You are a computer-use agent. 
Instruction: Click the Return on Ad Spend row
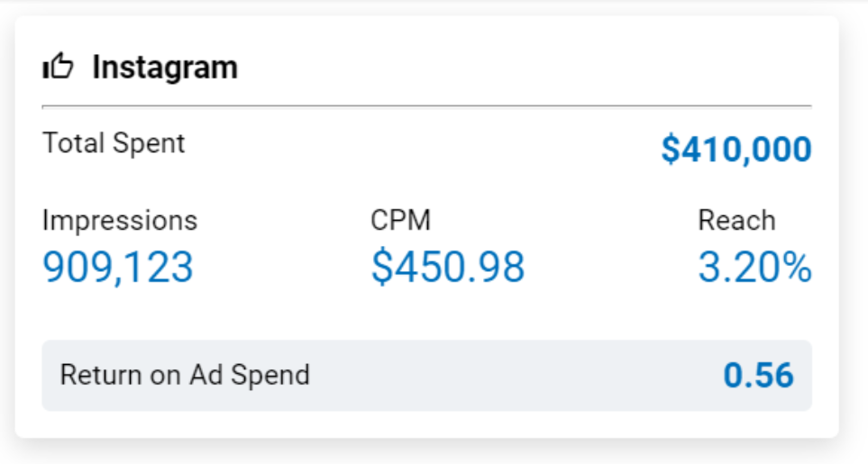(427, 376)
